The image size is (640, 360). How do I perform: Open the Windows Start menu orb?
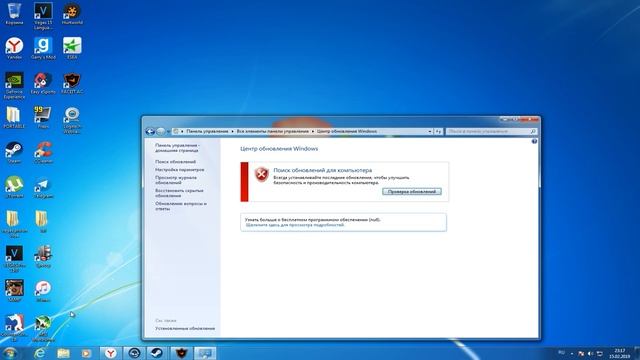10,353
